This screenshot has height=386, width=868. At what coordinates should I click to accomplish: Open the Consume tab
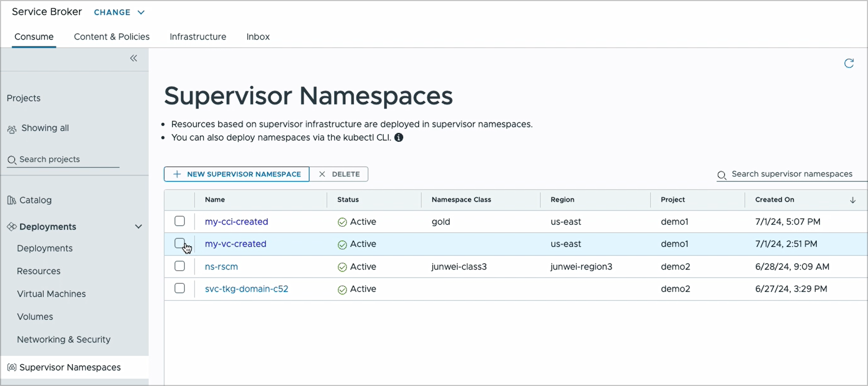pos(34,37)
